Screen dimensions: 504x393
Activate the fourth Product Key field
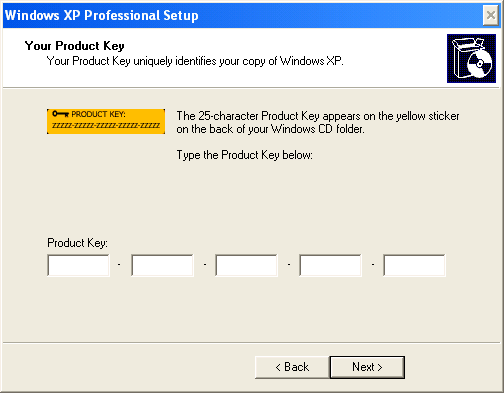point(330,265)
